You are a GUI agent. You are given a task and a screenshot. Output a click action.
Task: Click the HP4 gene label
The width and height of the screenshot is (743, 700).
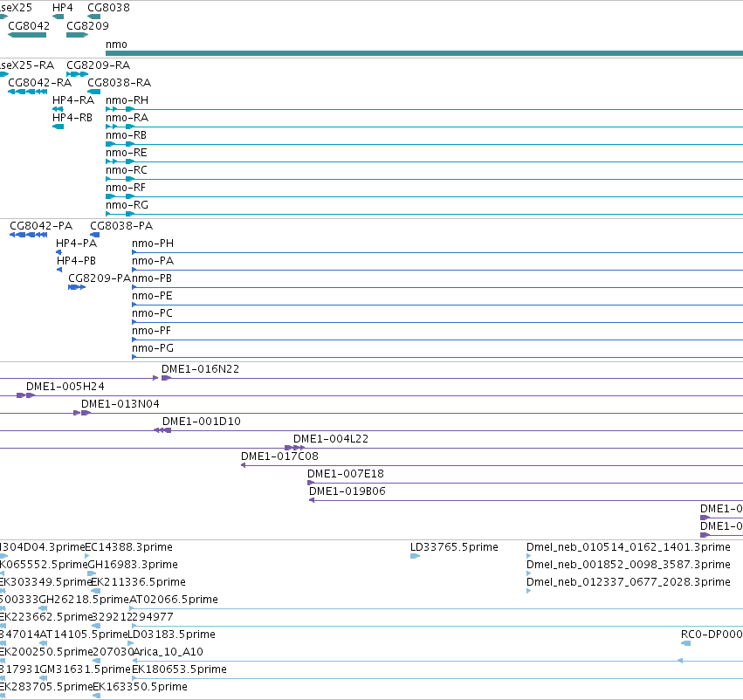point(63,8)
